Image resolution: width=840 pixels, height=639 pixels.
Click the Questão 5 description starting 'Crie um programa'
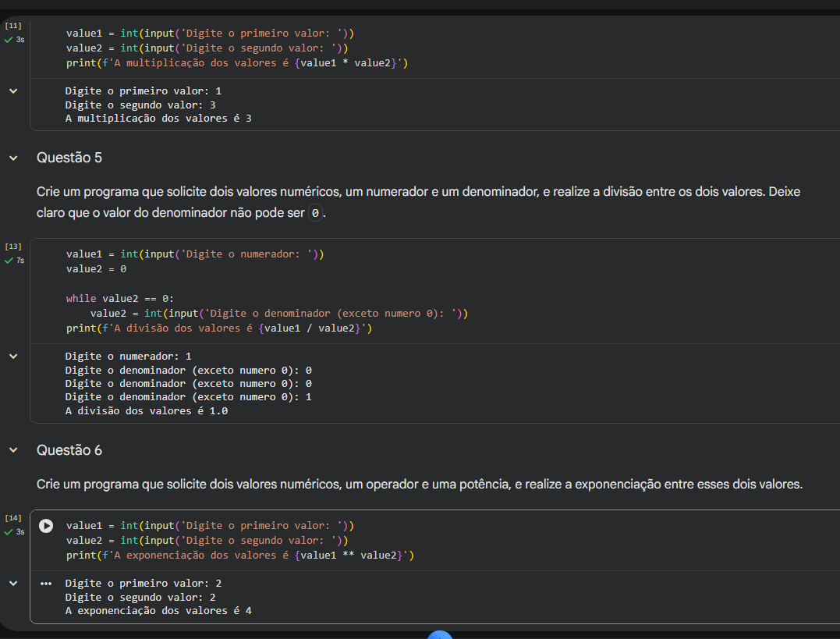[418, 202]
